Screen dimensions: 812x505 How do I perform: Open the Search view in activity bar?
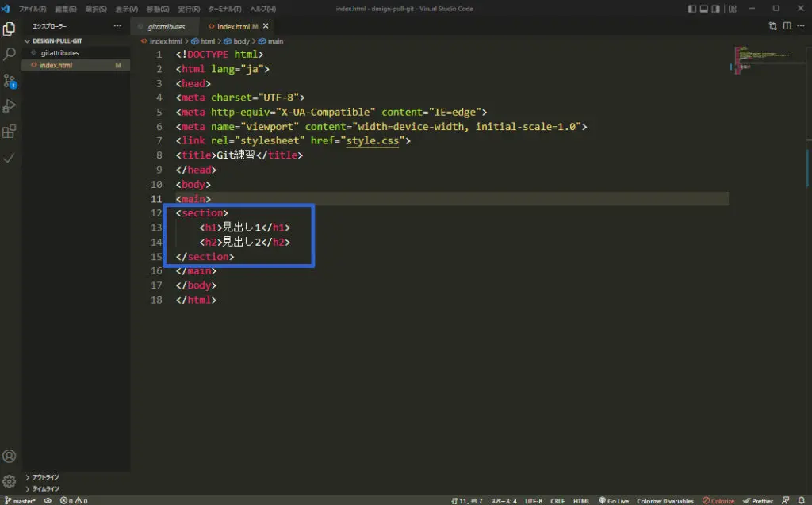(10, 55)
